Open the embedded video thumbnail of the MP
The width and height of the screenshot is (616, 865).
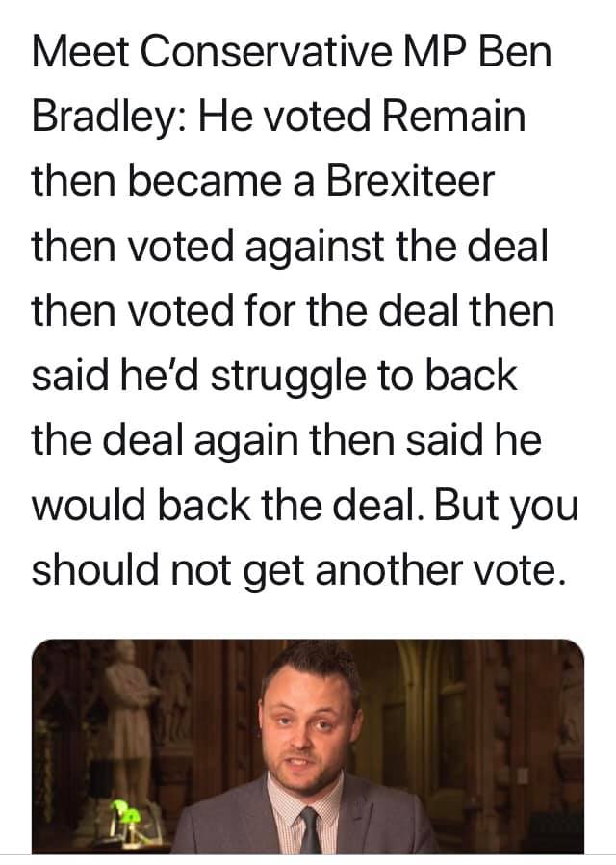[308, 747]
